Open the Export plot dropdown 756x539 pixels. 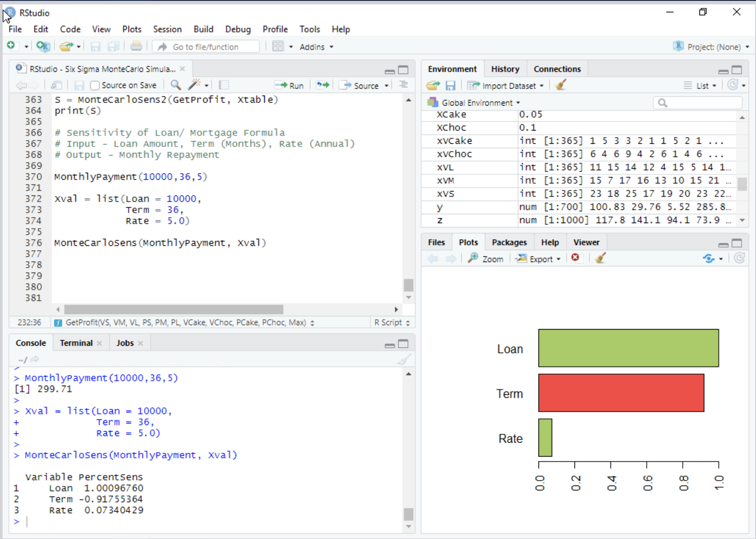click(x=538, y=258)
